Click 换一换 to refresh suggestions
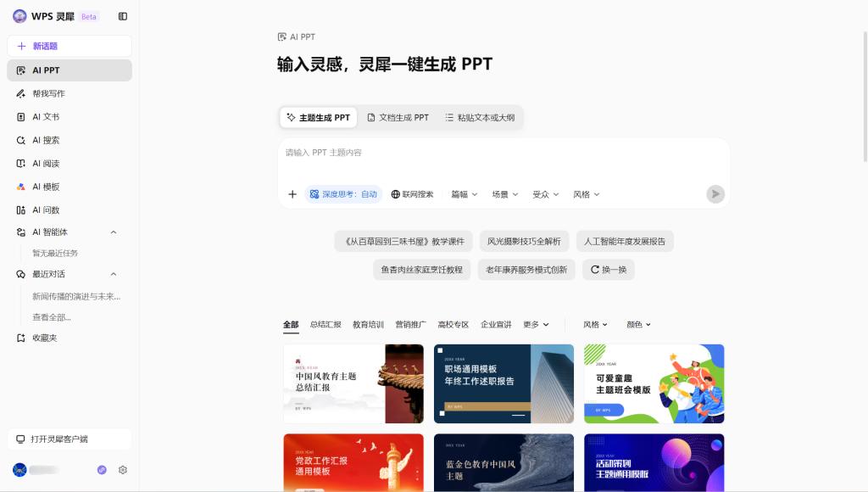Screen dimensions: 868x492 [608, 270]
